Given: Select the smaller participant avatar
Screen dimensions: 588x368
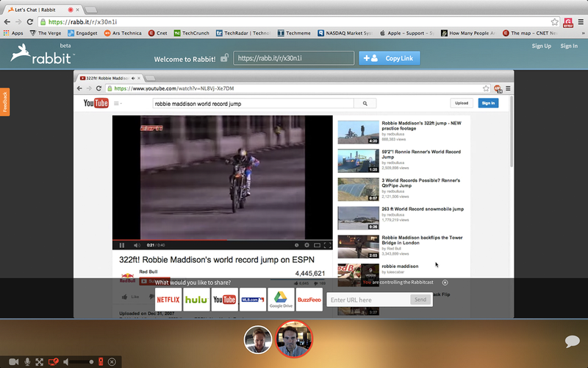Looking at the screenshot, I should click(258, 339).
